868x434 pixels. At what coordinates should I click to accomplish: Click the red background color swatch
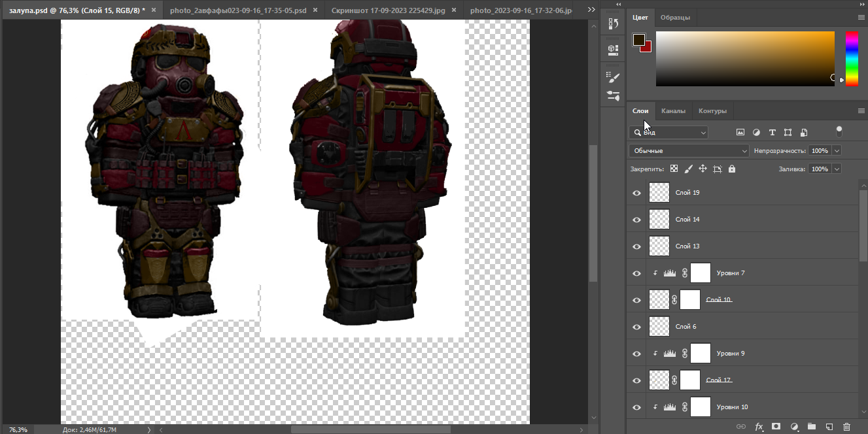pyautogui.click(x=647, y=48)
